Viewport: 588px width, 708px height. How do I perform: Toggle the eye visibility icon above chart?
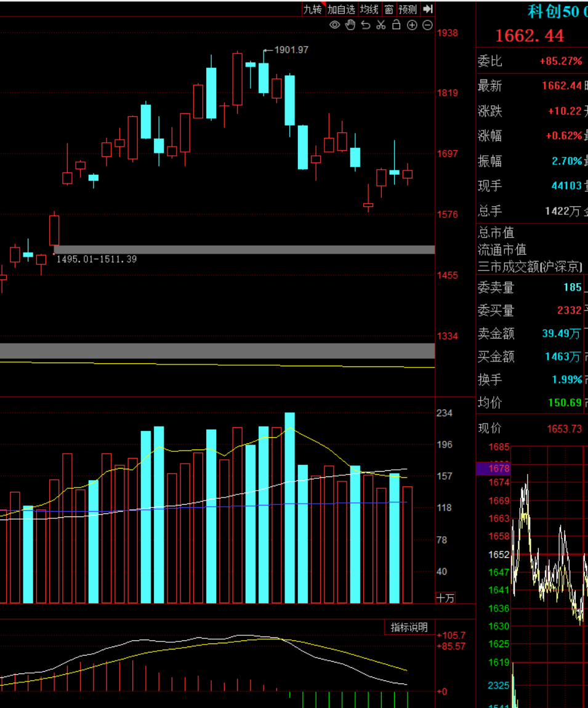click(335, 25)
